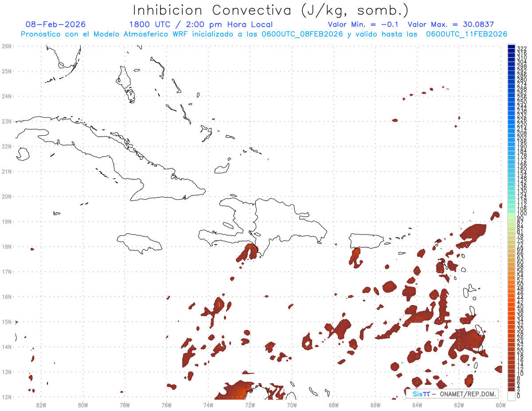Click the 64W longitude label
Screen dimensions: 532x411
point(417,404)
